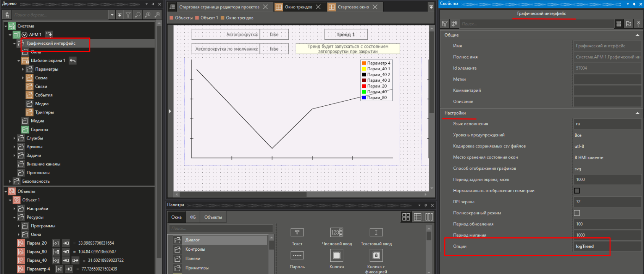Screen dimensions: 644x274
Task: Click the filter funnel icon in the tree toolbar
Action: click(x=128, y=15)
